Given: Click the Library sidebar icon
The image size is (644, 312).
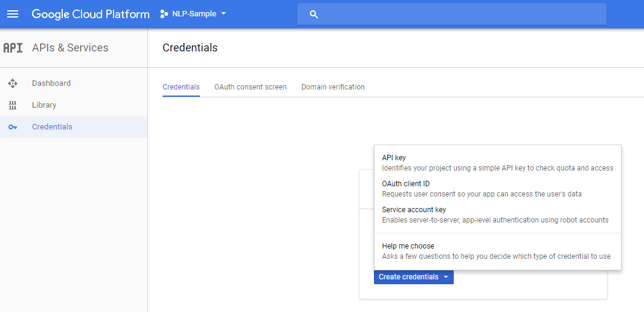Looking at the screenshot, I should [13, 105].
